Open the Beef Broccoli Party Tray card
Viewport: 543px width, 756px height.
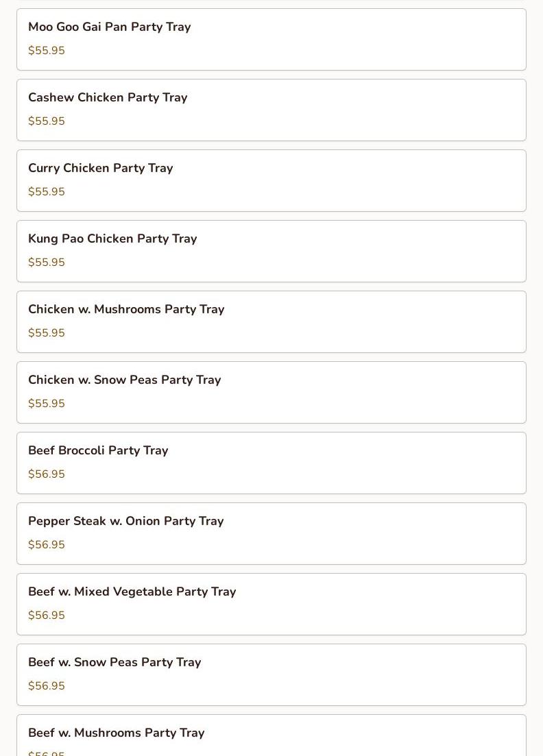271,463
